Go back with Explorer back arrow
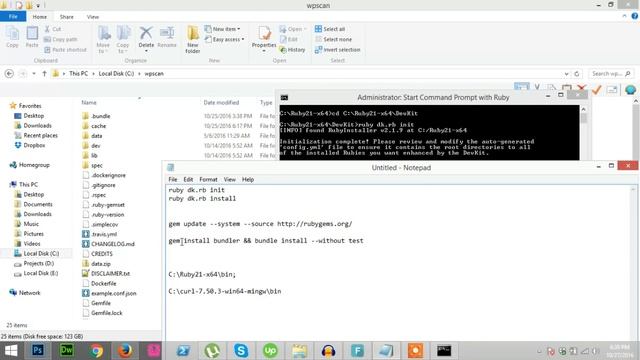The image size is (640, 360). point(9,74)
